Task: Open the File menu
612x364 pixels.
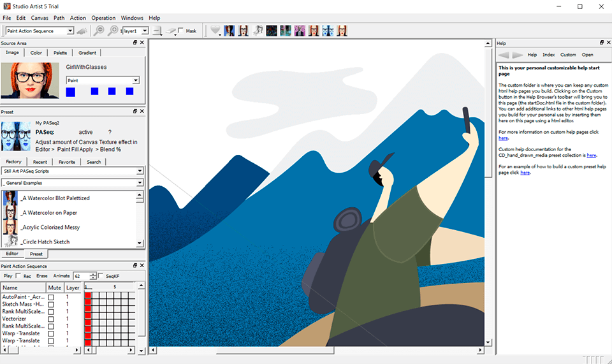Action: pos(6,18)
